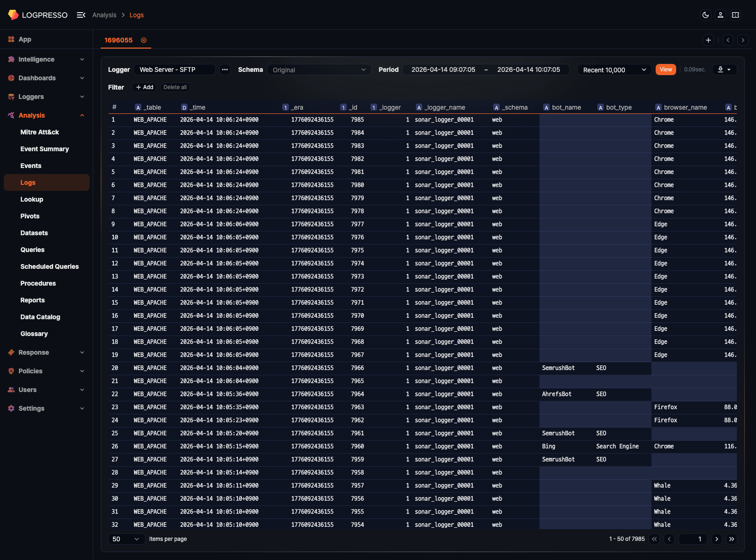
Task: Click the View button
Action: [x=665, y=69]
